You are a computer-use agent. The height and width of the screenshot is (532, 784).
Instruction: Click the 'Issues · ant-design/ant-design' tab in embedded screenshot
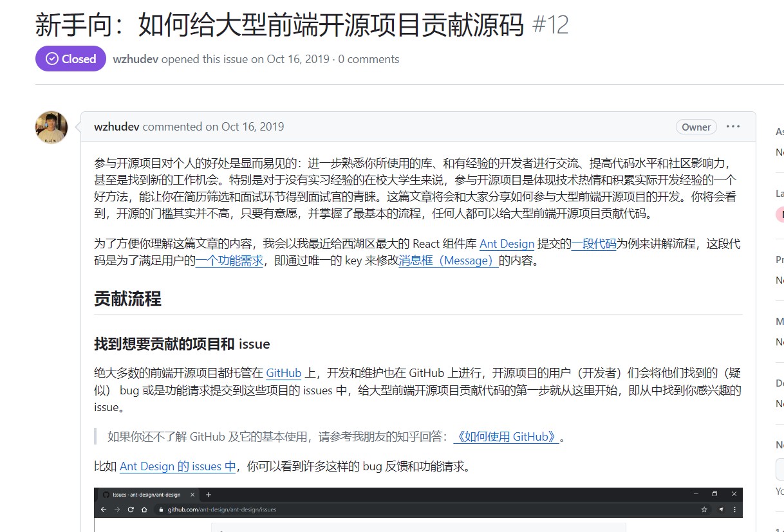[146, 495]
